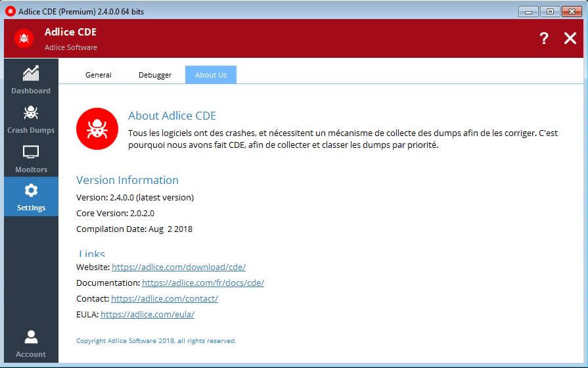This screenshot has width=588, height=368.
Task: Minimize the Adlice CDE window
Action: 528,11
